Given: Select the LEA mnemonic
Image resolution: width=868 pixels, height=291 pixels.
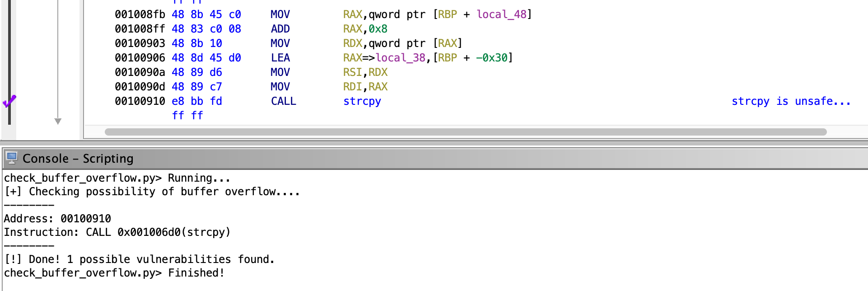Looking at the screenshot, I should click(x=280, y=58).
